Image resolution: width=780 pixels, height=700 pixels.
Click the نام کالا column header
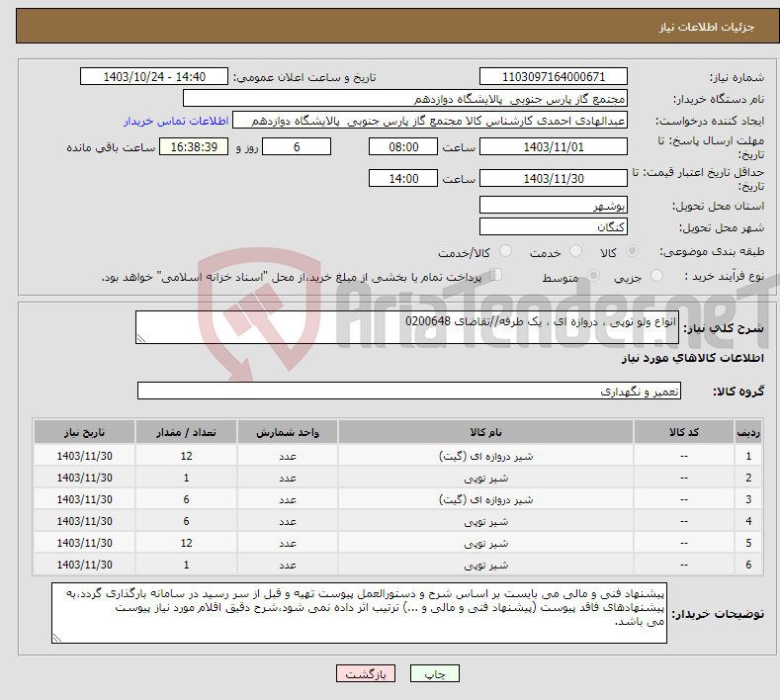point(485,432)
